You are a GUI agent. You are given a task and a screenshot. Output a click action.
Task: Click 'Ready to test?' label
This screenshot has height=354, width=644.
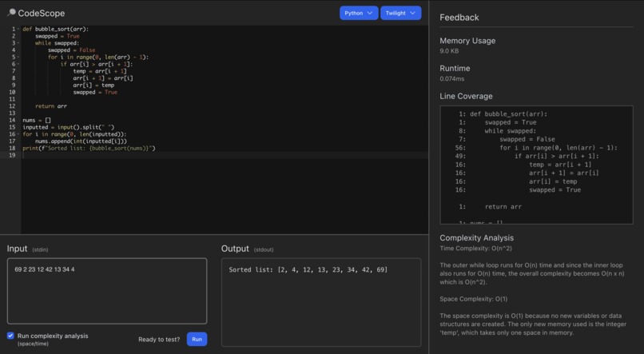click(159, 340)
